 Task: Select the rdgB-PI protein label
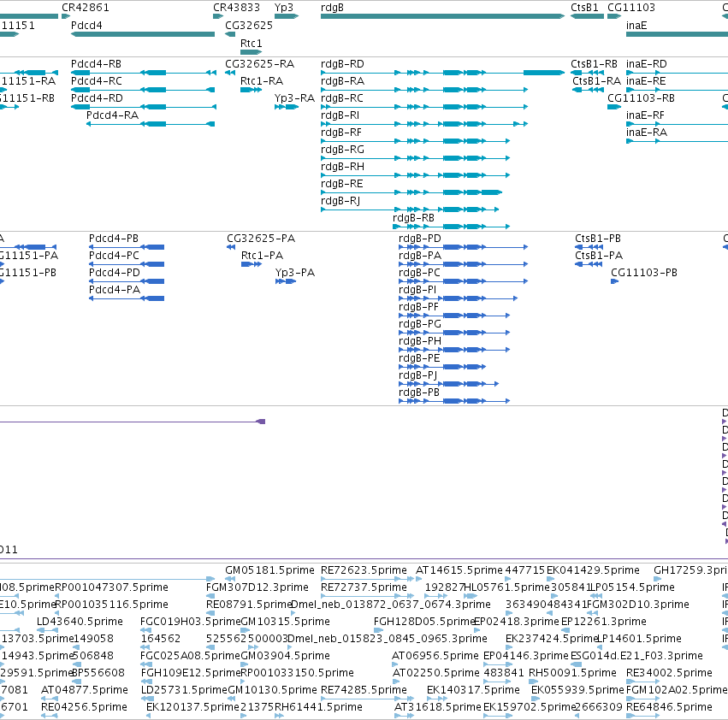coord(417,289)
